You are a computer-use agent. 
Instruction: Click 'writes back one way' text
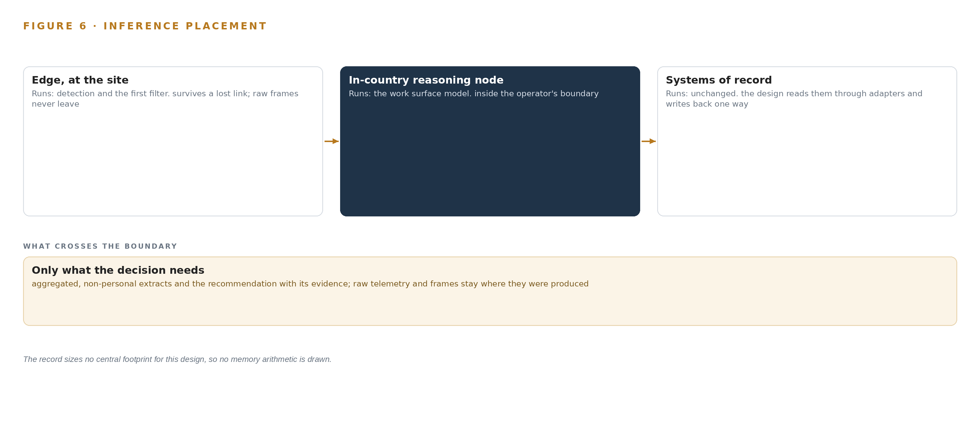coord(707,104)
